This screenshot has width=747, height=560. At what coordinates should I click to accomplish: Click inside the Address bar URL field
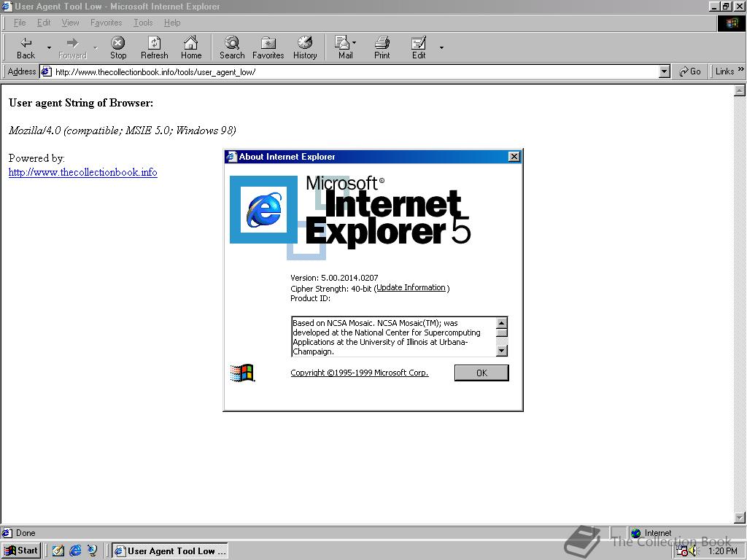[355, 72]
